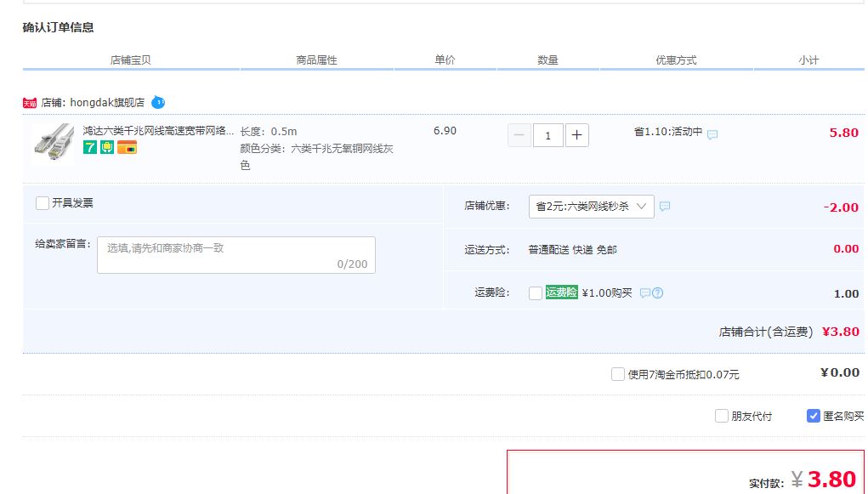Click the green 7-day return badge

point(89,147)
